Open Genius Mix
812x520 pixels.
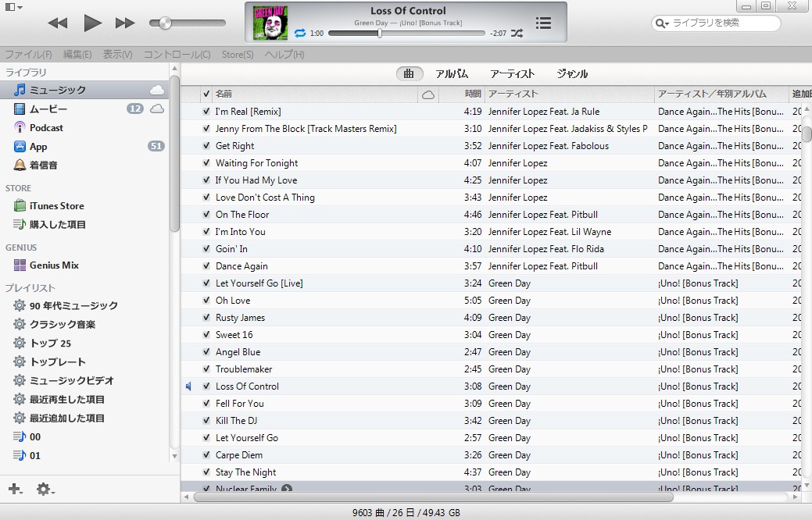tap(84, 265)
